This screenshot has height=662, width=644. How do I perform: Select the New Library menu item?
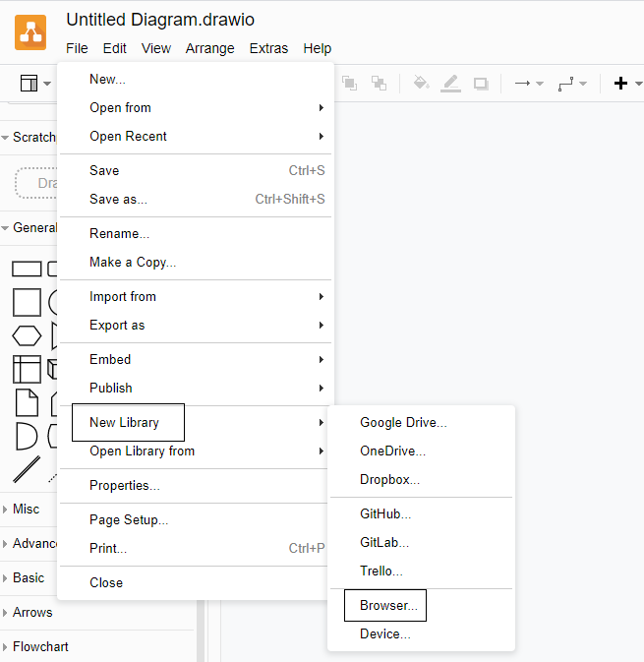click(196, 423)
